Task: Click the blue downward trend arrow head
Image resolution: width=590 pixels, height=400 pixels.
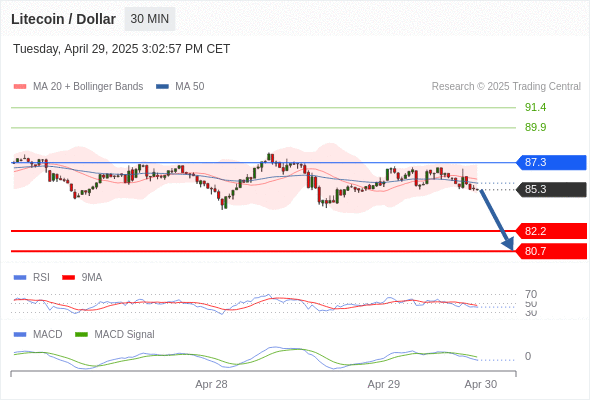Action: tap(509, 244)
